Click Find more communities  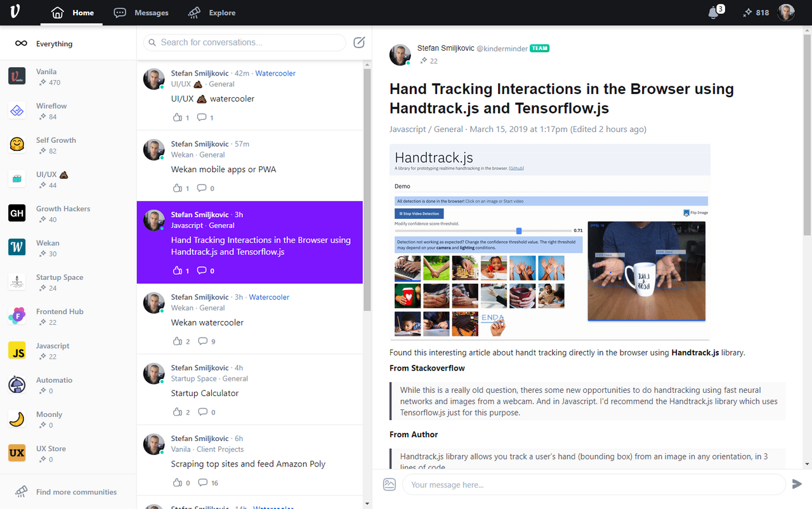(x=68, y=492)
